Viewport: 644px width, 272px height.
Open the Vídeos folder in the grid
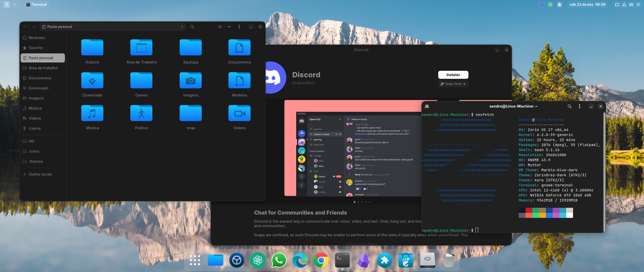tap(239, 113)
